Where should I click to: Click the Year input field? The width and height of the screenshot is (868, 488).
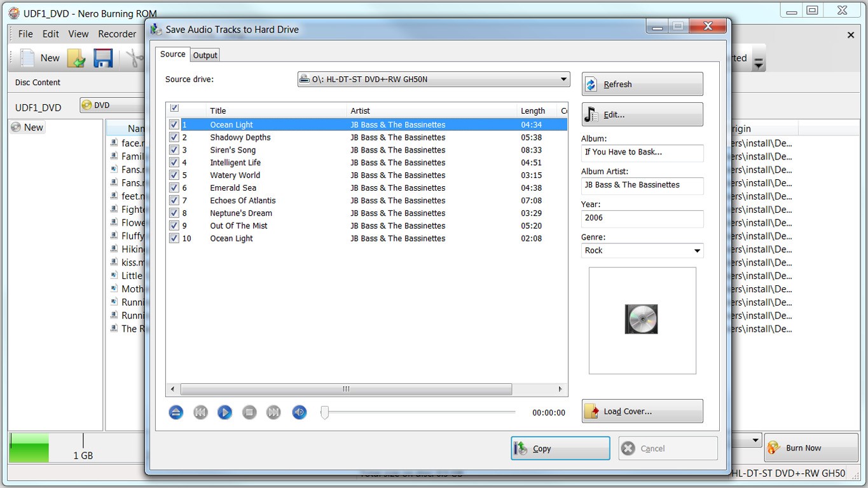point(642,219)
